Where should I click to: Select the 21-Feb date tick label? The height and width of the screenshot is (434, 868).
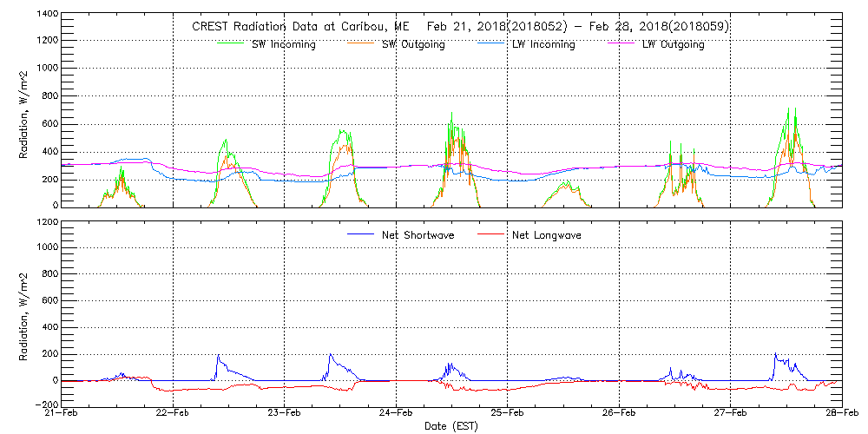(62, 414)
